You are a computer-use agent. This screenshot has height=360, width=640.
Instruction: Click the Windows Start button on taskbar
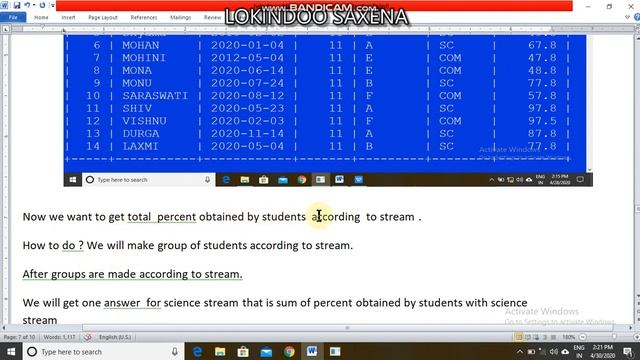[x=11, y=351]
